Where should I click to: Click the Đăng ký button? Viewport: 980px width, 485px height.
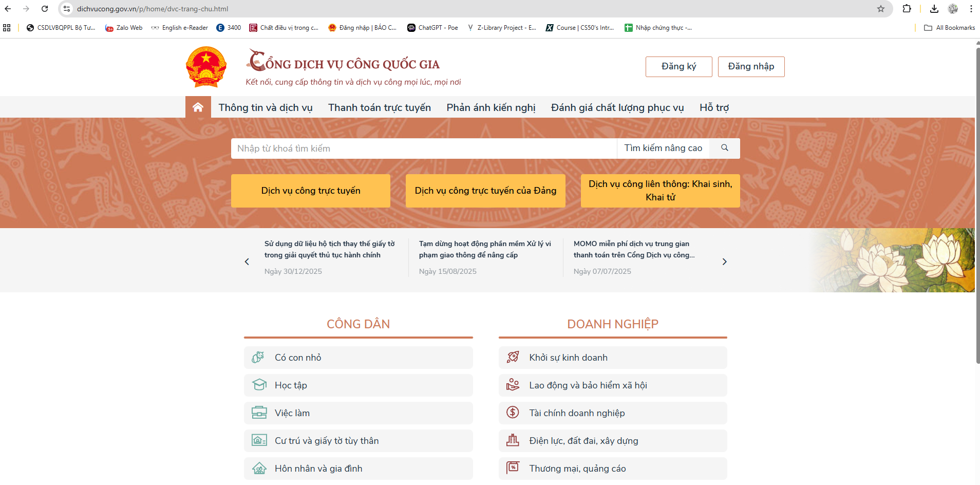pos(679,67)
